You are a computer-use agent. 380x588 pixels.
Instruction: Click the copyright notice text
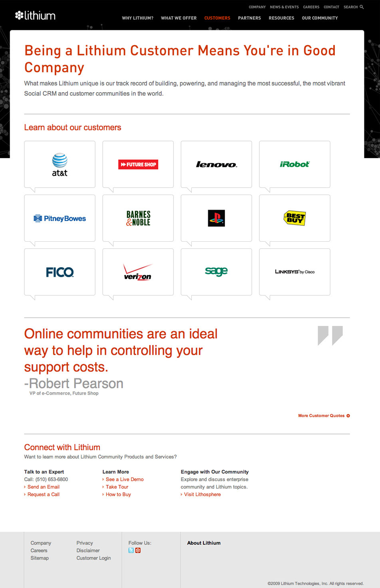pyautogui.click(x=316, y=584)
